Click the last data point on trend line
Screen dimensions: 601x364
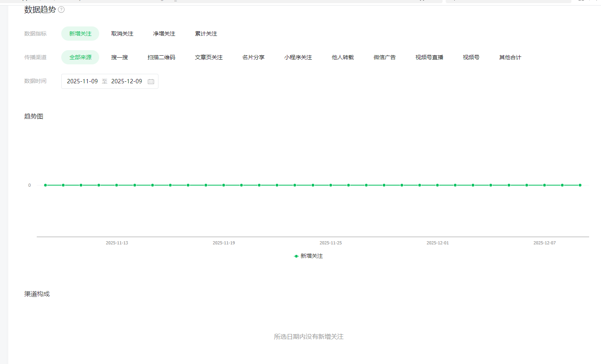click(x=580, y=185)
